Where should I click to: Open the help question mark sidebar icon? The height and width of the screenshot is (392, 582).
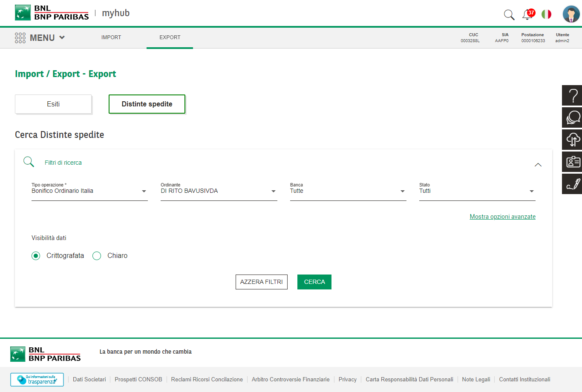572,95
